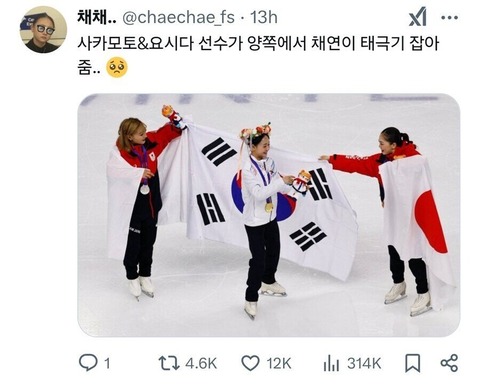480x388 pixels.
Task: Click the display name 채채..
Action: pyautogui.click(x=97, y=17)
